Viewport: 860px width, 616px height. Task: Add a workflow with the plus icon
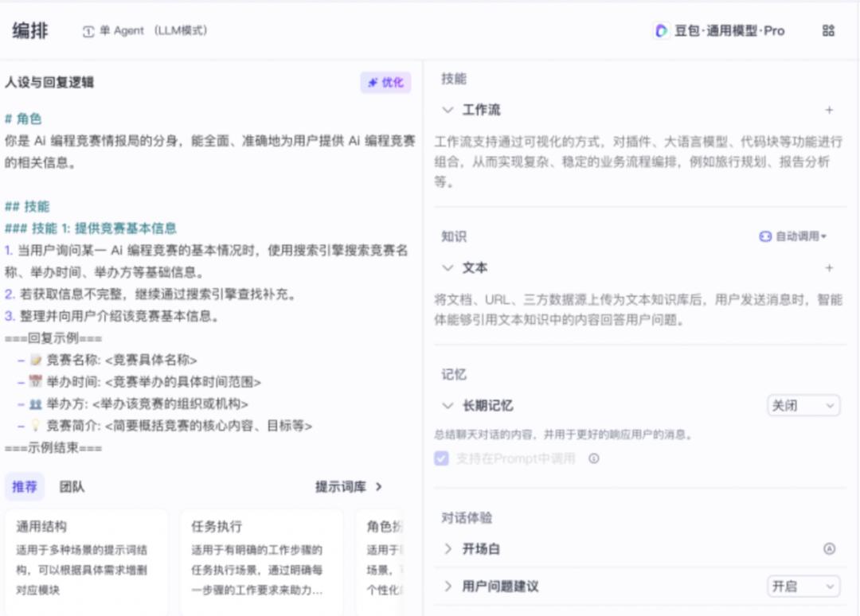pos(829,110)
